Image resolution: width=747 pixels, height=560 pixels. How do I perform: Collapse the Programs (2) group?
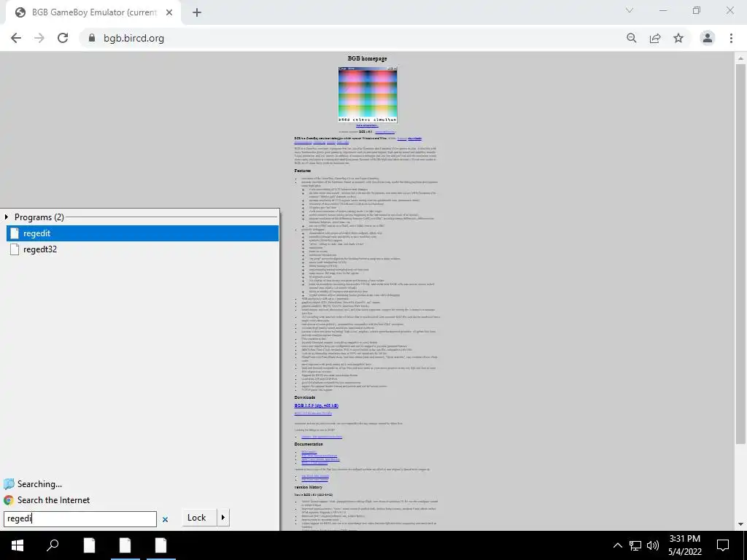click(x=7, y=217)
